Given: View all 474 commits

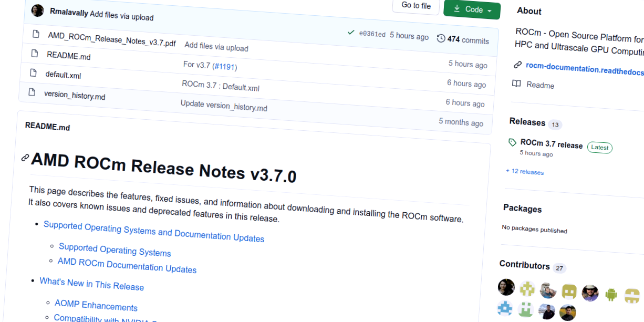Looking at the screenshot, I should (x=468, y=40).
